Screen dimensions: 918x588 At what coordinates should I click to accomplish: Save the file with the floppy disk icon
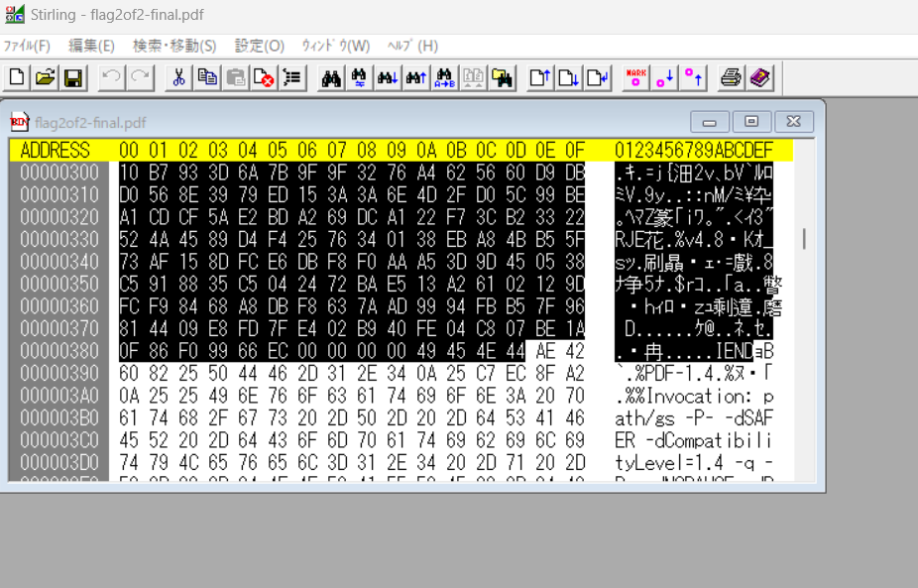[x=73, y=77]
